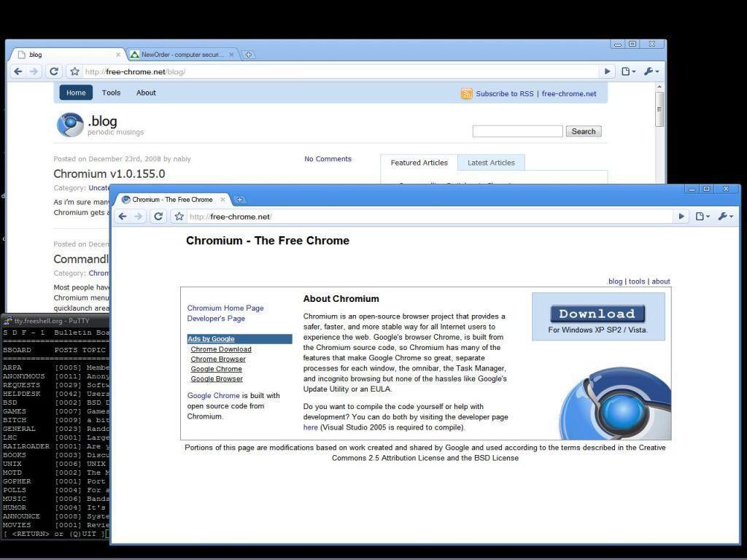The image size is (747, 560).
Task: Open About in blog navigation
Action: 146,93
